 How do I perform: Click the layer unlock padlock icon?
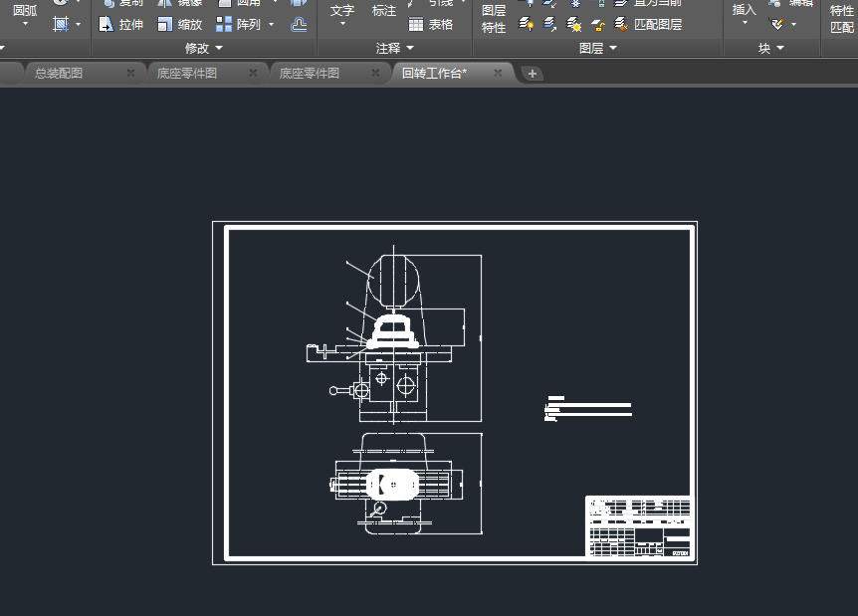point(598,25)
